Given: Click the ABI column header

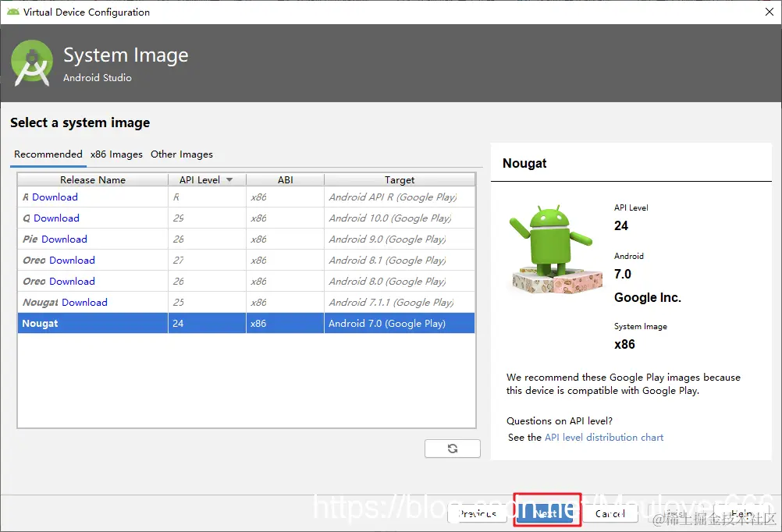Looking at the screenshot, I should coord(286,179).
